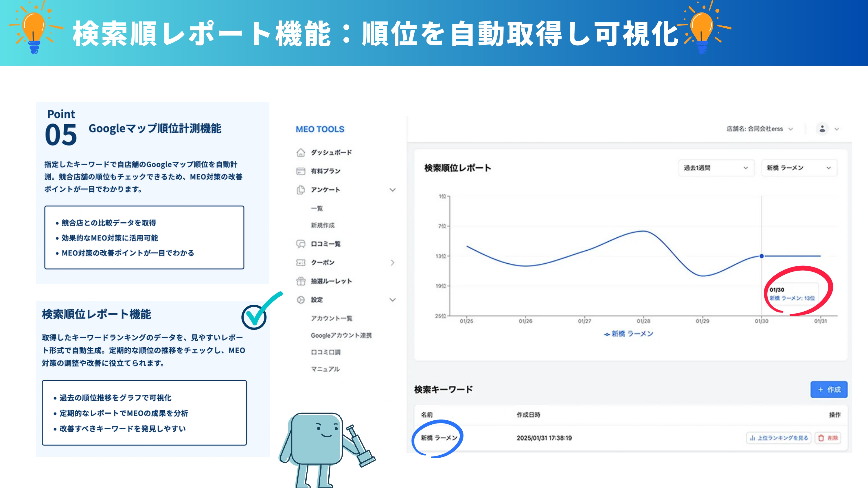Viewport: 868px width, 488px height.
Task: Open アンケート 新規作成 submenu item
Action: coord(323,225)
